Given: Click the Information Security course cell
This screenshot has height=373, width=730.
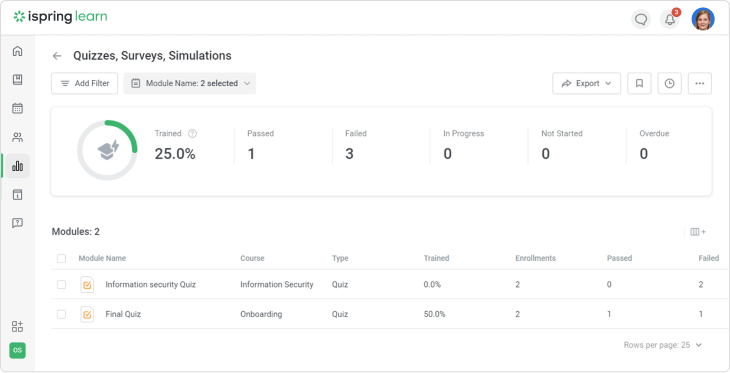Looking at the screenshot, I should pyautogui.click(x=277, y=285).
